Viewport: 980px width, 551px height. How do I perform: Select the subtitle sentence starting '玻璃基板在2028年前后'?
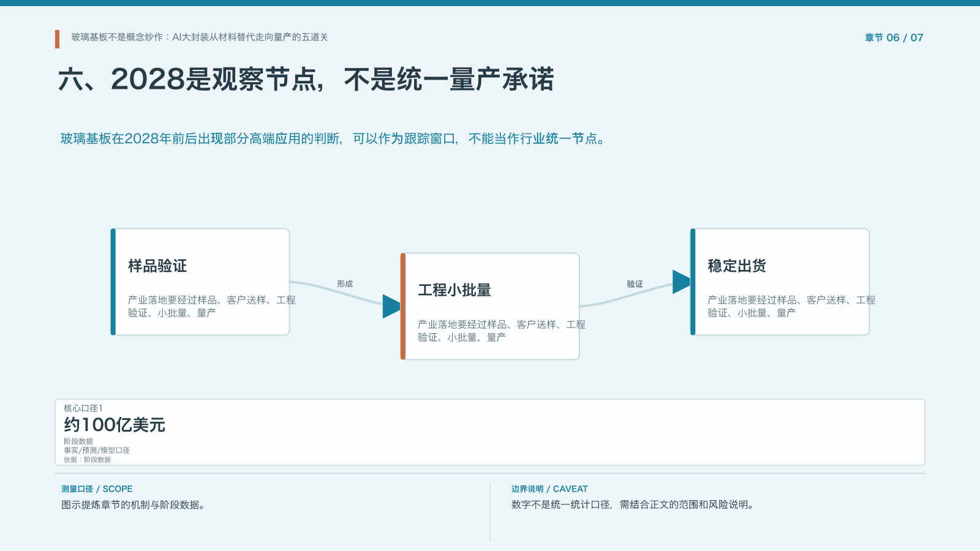tap(334, 138)
